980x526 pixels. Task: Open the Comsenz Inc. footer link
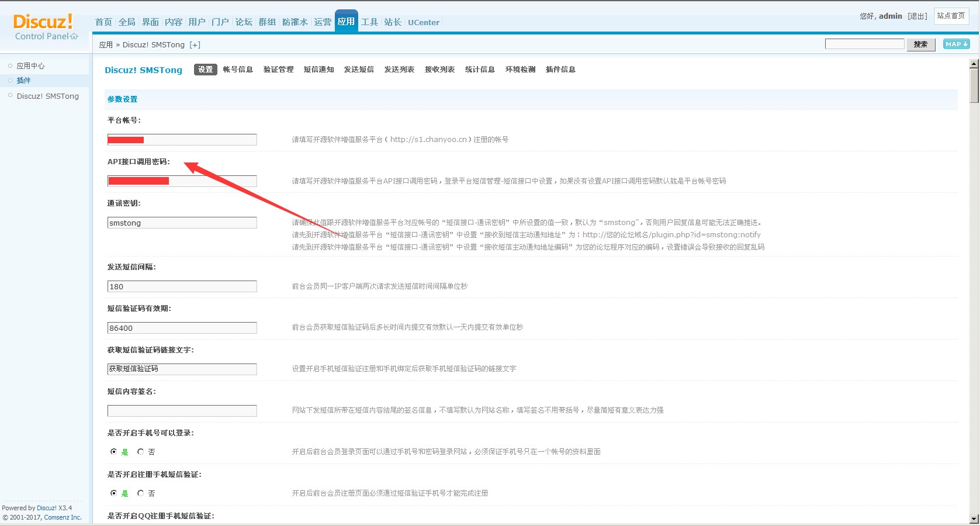click(x=63, y=517)
